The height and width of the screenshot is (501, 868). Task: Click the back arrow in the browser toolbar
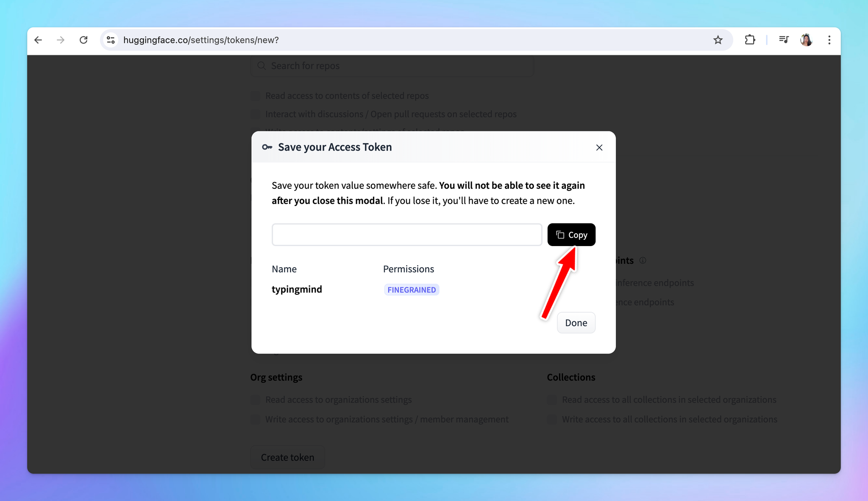[x=38, y=40]
